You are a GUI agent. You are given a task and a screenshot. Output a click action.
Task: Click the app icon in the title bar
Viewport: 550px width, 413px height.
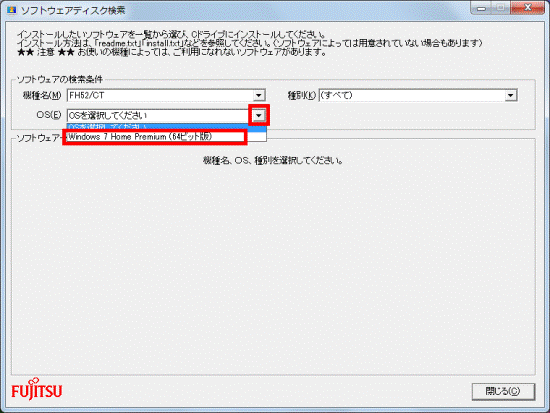tap(11, 10)
